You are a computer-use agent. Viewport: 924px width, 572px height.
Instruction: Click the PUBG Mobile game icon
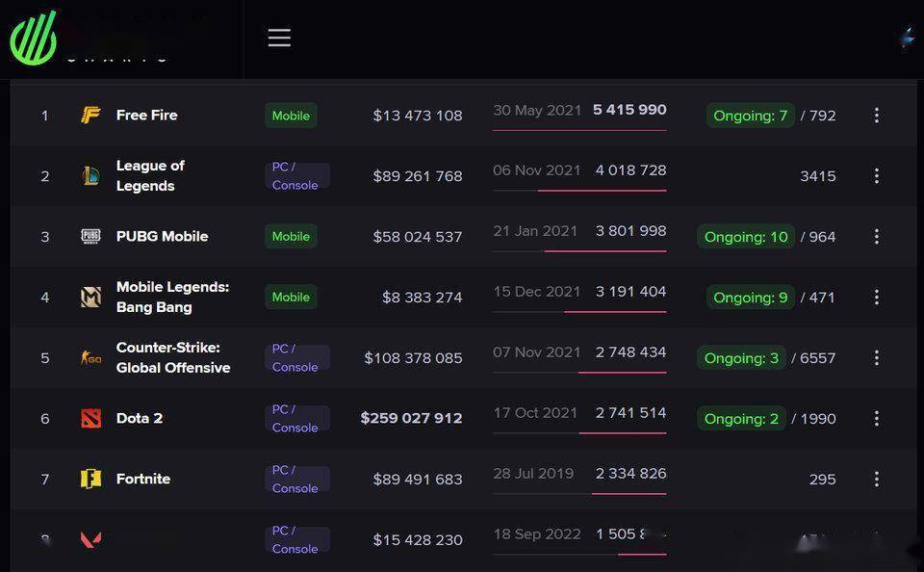click(90, 237)
